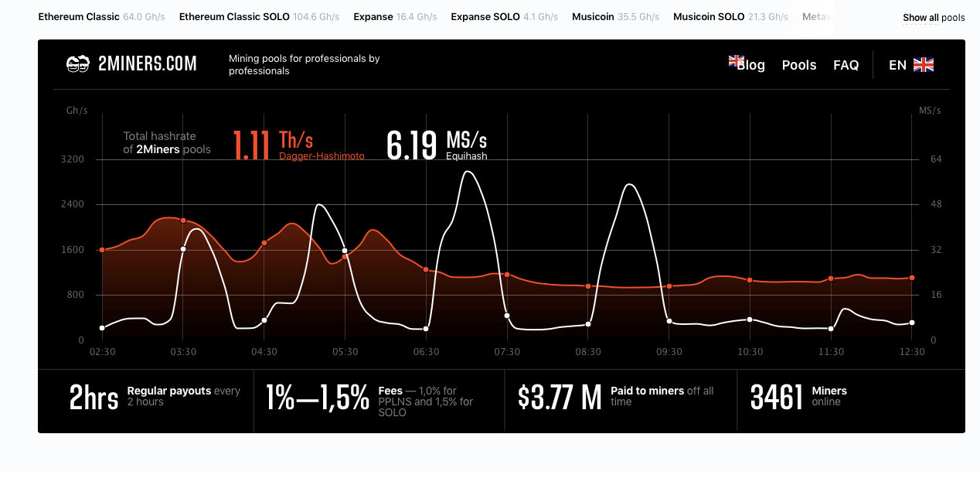Click the orange data point at 03:30

coord(183,220)
